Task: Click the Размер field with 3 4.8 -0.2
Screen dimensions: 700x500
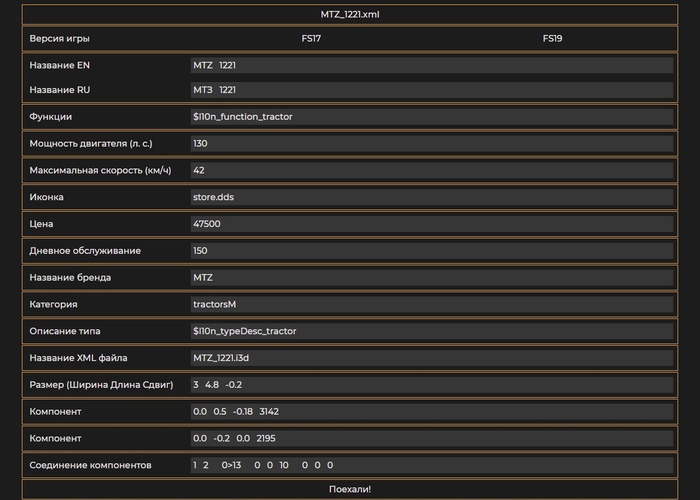Action: coord(432,384)
